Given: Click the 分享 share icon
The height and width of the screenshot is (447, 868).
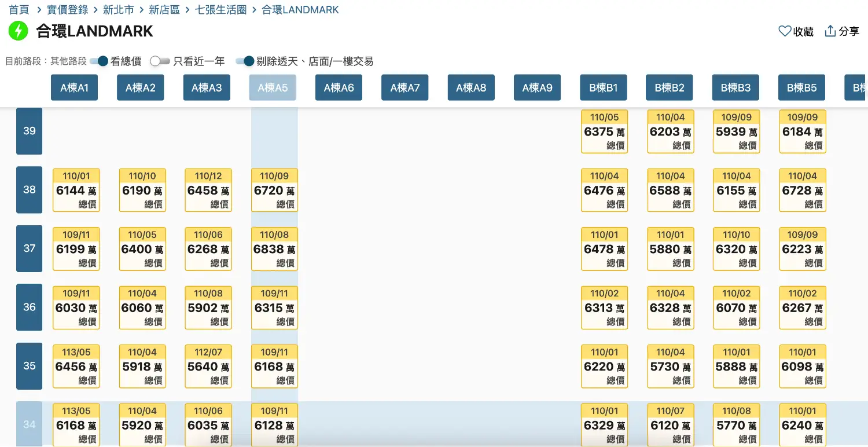Looking at the screenshot, I should (830, 31).
